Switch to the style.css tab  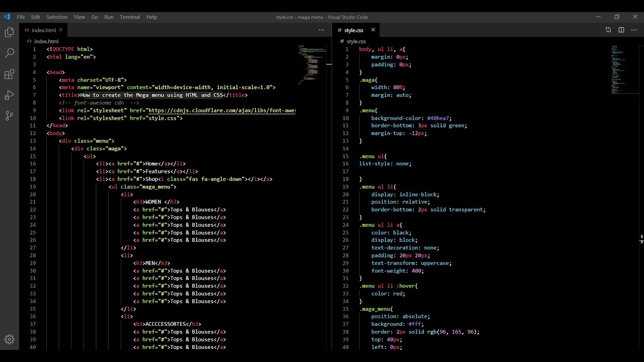354,30
